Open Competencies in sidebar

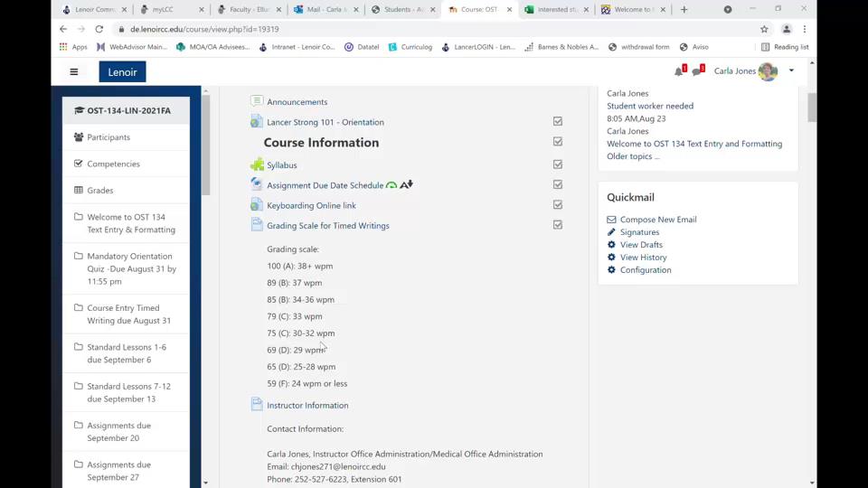point(127,164)
